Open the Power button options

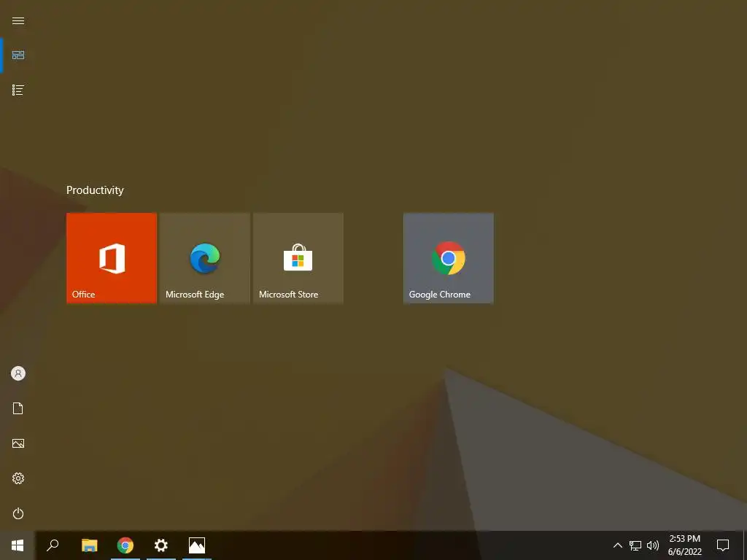[18, 513]
